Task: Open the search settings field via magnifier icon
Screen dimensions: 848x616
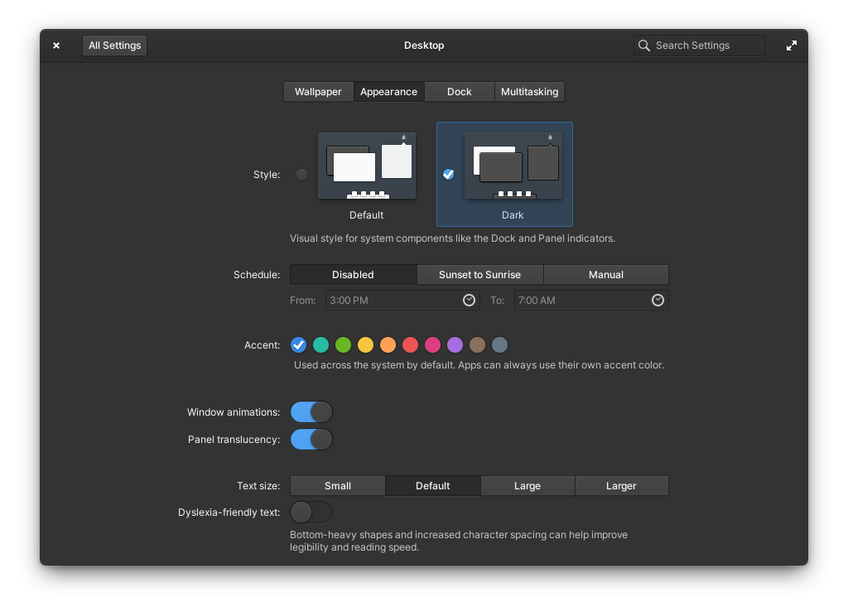Action: [644, 46]
